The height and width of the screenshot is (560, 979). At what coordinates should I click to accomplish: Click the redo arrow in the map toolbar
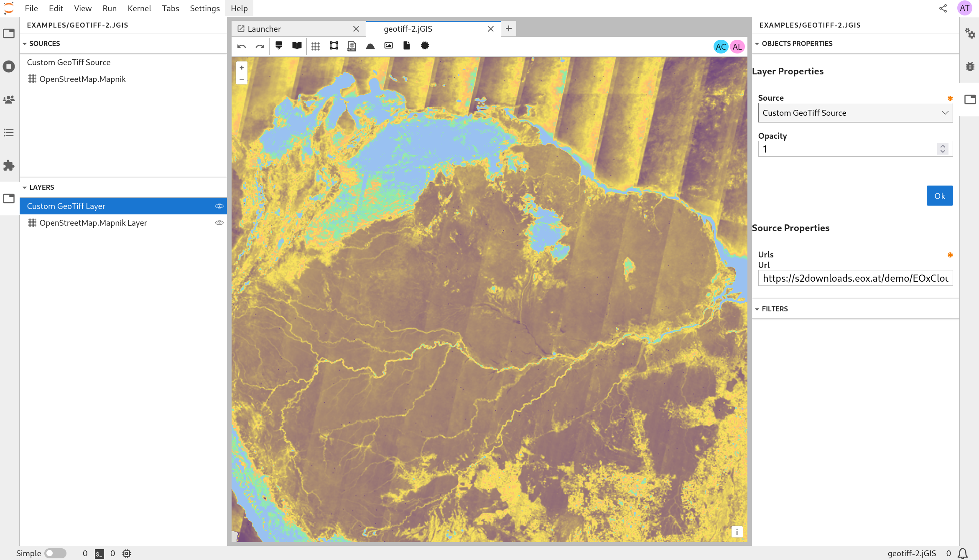point(260,46)
